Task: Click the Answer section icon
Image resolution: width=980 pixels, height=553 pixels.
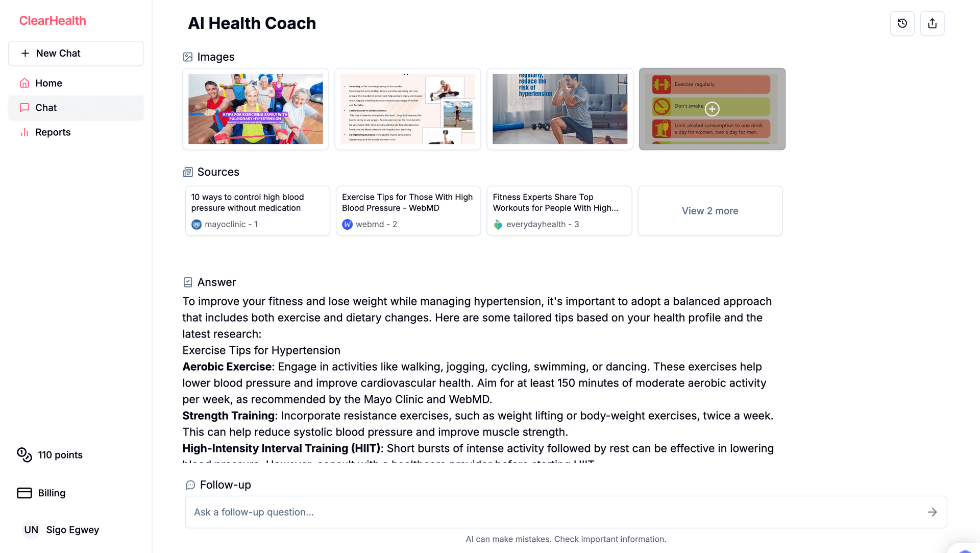Action: 188,281
